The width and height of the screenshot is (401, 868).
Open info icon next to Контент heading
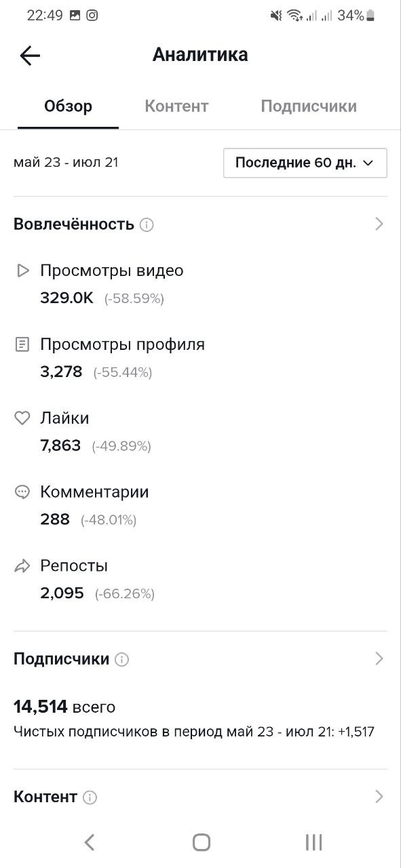coord(90,797)
